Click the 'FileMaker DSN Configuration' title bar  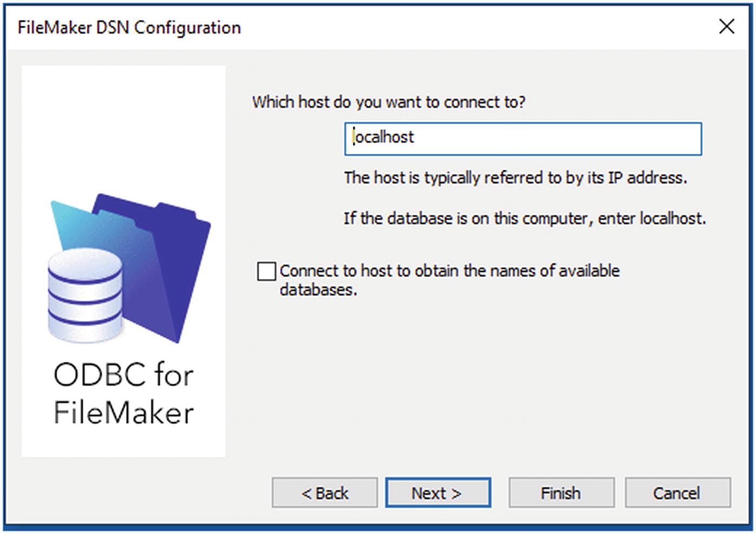pyautogui.click(x=129, y=28)
